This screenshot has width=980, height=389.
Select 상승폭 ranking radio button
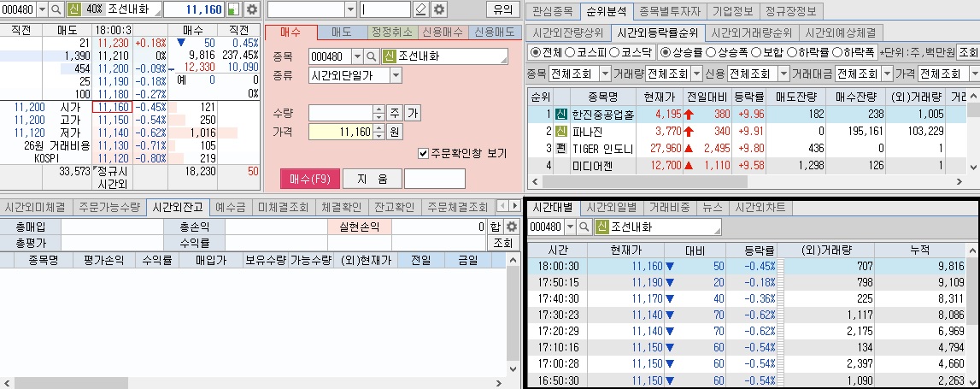coord(710,52)
